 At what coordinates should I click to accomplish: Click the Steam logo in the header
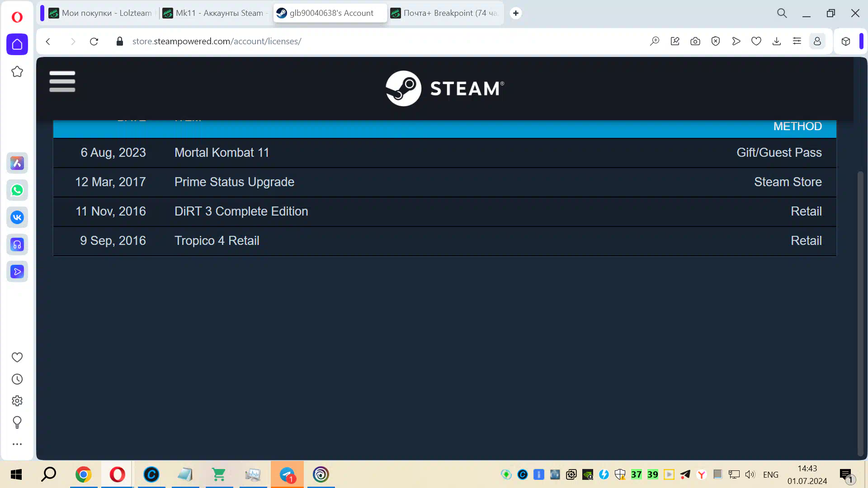[x=445, y=88]
